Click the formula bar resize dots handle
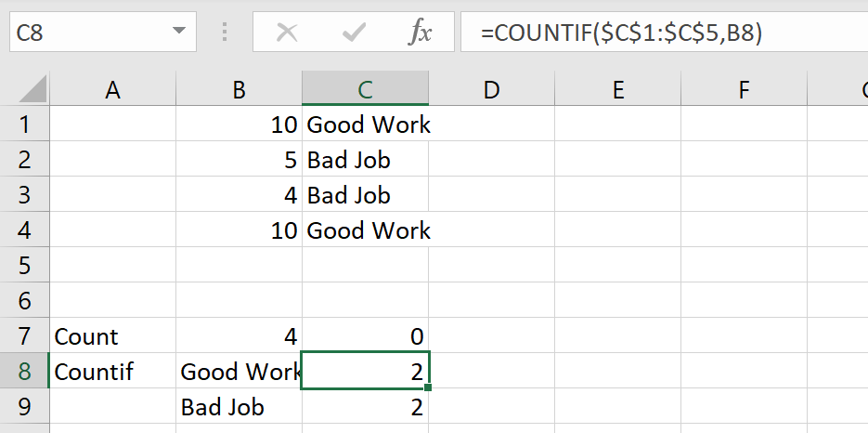This screenshot has height=433, width=868. coord(225,33)
